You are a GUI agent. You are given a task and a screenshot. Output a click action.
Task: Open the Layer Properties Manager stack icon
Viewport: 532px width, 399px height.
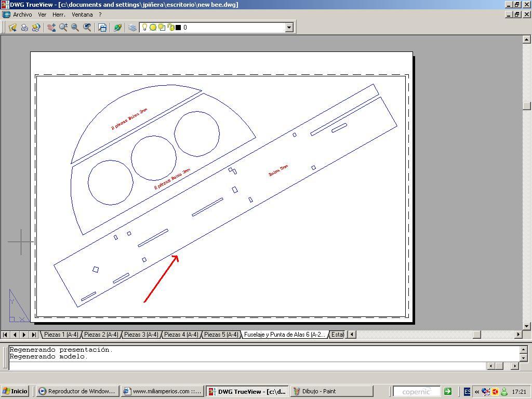132,28
